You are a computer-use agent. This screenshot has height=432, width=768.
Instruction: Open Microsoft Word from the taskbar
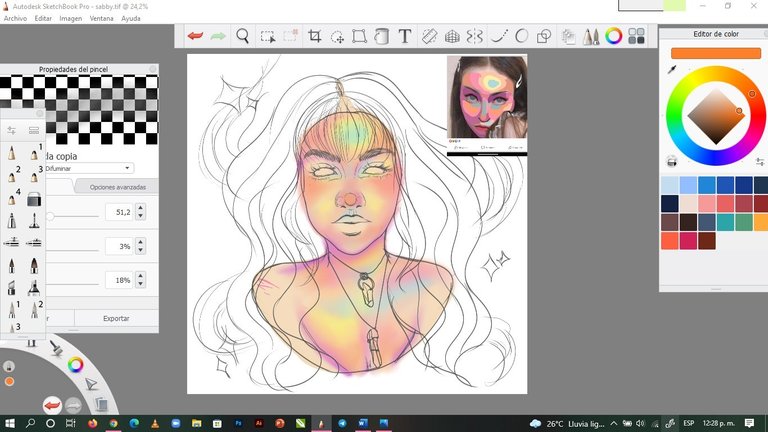(363, 423)
